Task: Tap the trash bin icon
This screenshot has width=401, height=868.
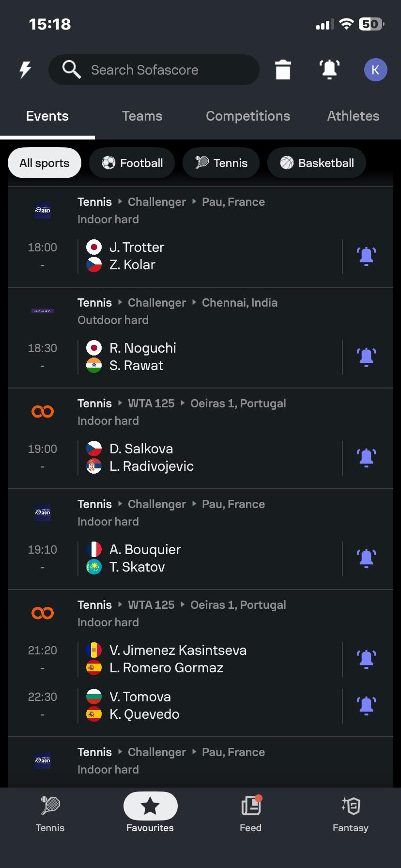Action: (283, 70)
